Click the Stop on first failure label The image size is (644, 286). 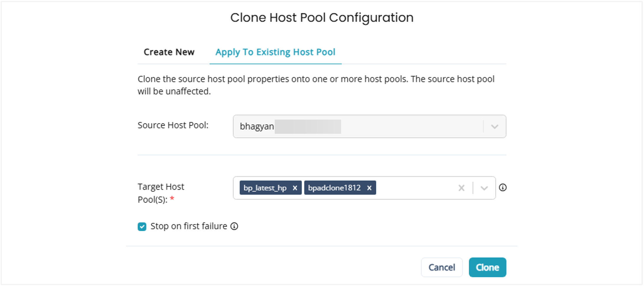pos(189,226)
